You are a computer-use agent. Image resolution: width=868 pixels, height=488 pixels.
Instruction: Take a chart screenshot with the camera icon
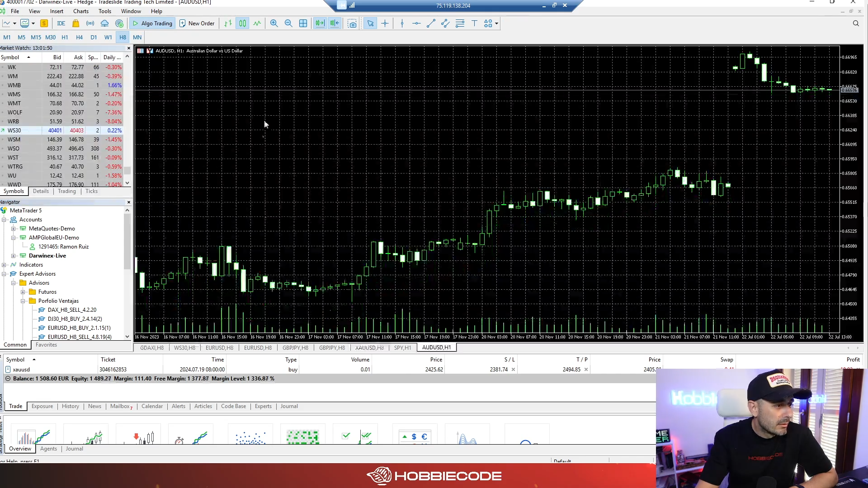click(352, 23)
